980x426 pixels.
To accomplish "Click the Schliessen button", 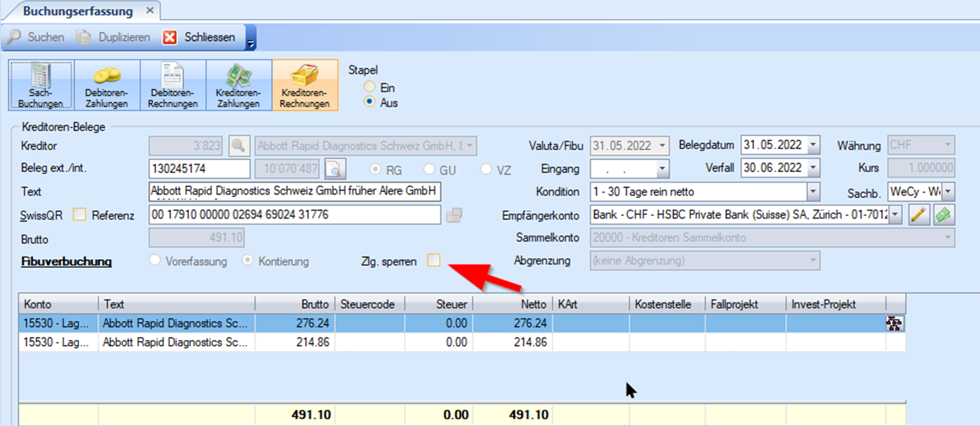I will tap(200, 37).
